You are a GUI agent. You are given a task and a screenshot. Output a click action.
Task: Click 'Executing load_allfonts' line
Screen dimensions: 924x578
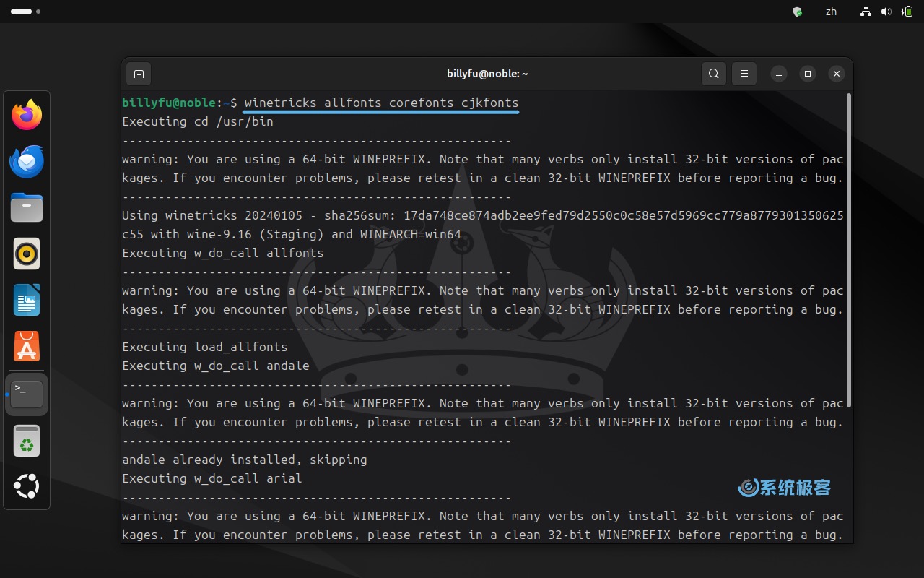click(205, 347)
